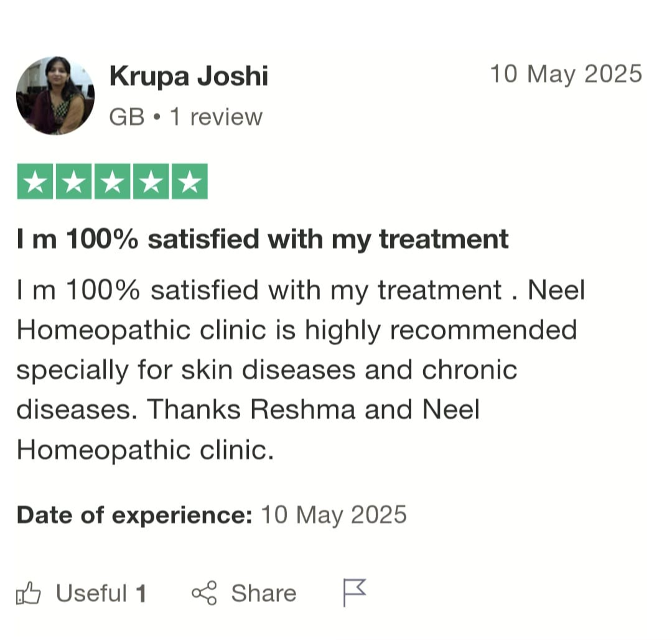Click the fourth green star
The image size is (672, 640).
tap(151, 182)
